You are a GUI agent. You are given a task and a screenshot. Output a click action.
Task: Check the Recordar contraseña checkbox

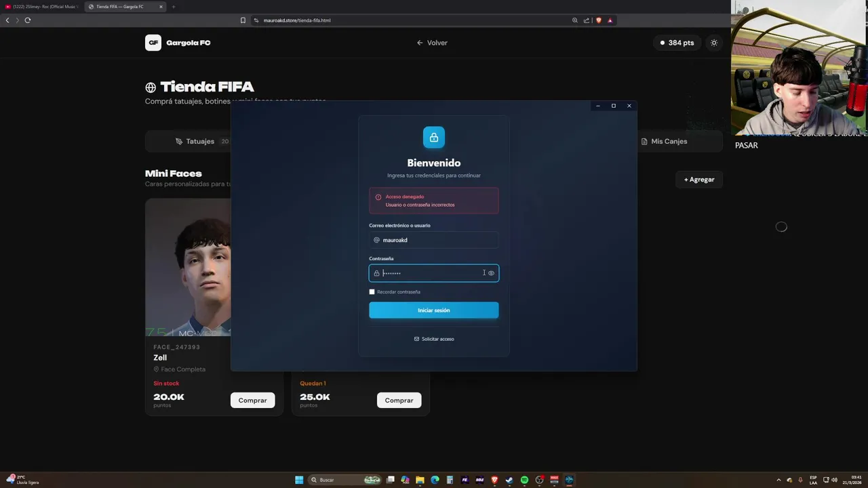(x=372, y=292)
